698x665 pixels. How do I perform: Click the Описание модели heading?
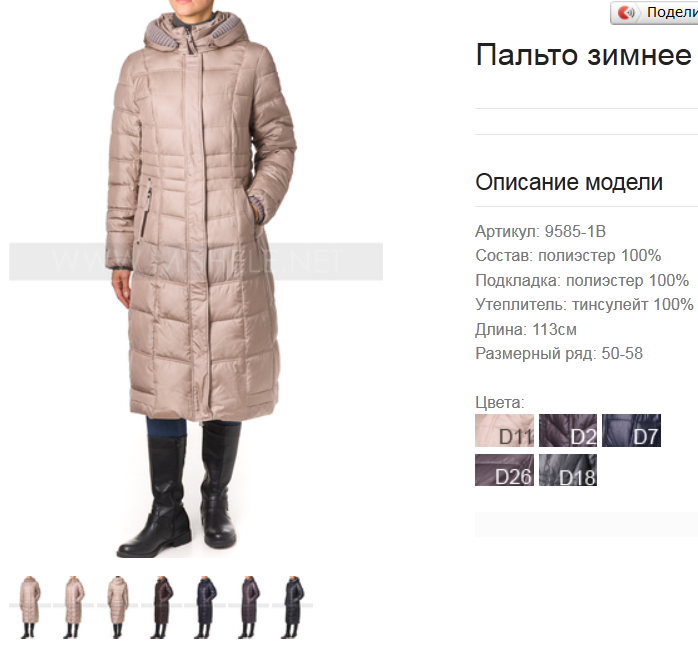tap(569, 182)
